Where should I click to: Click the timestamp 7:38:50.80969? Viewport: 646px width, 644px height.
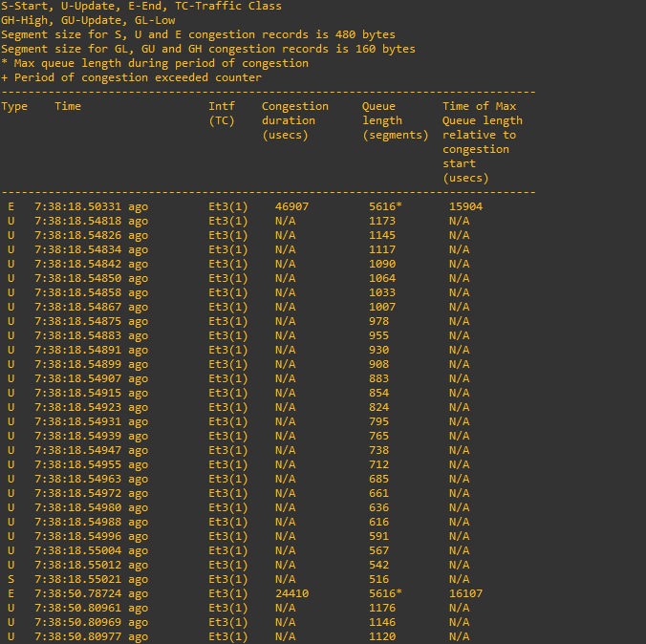77,622
